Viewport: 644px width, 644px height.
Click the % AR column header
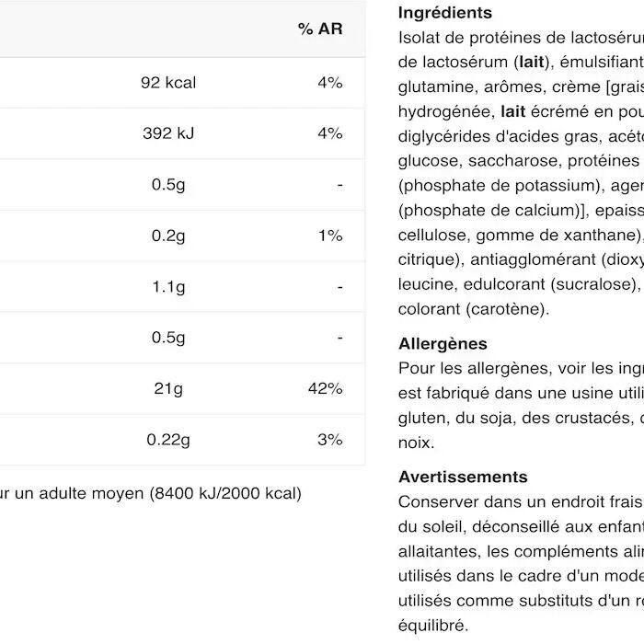(x=319, y=29)
